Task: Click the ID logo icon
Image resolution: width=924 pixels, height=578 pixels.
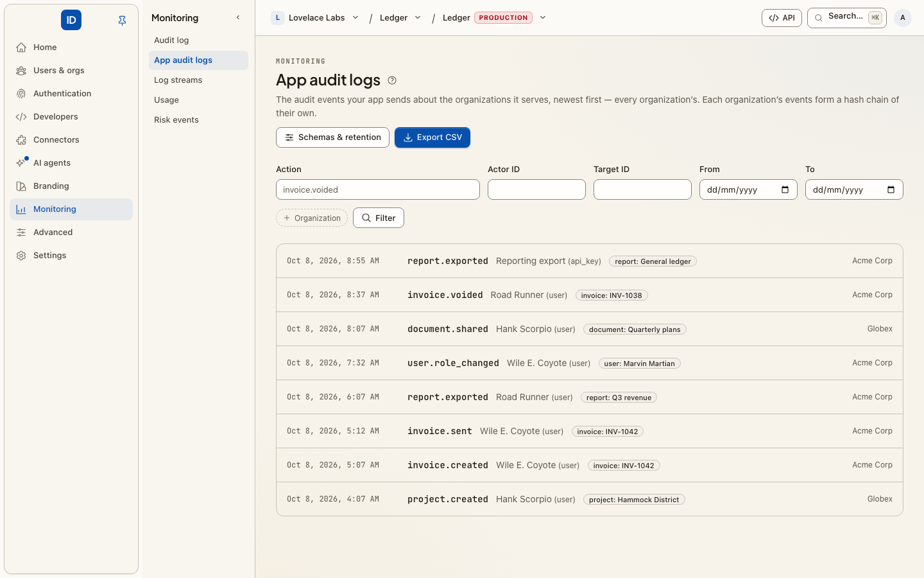Action: click(71, 20)
